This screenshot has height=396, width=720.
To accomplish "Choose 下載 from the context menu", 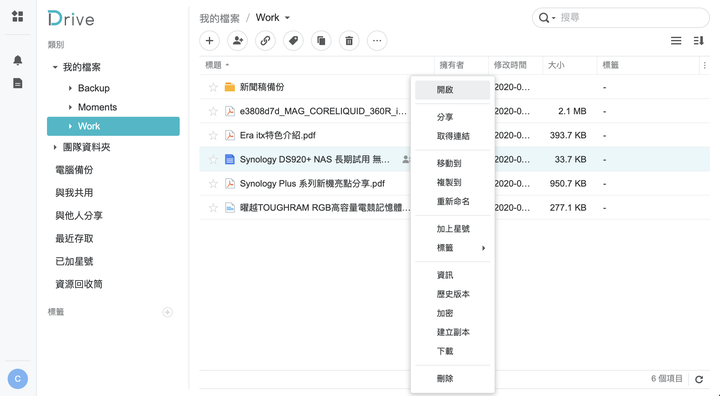I will pos(452,351).
